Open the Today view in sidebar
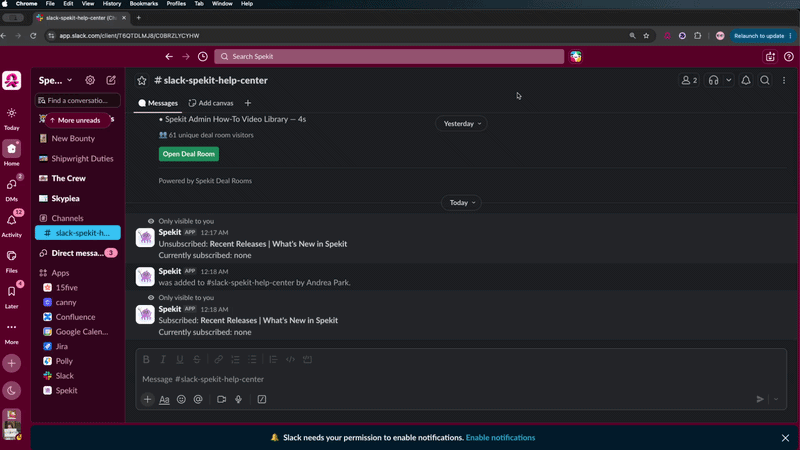The width and height of the screenshot is (800, 450). 11,118
